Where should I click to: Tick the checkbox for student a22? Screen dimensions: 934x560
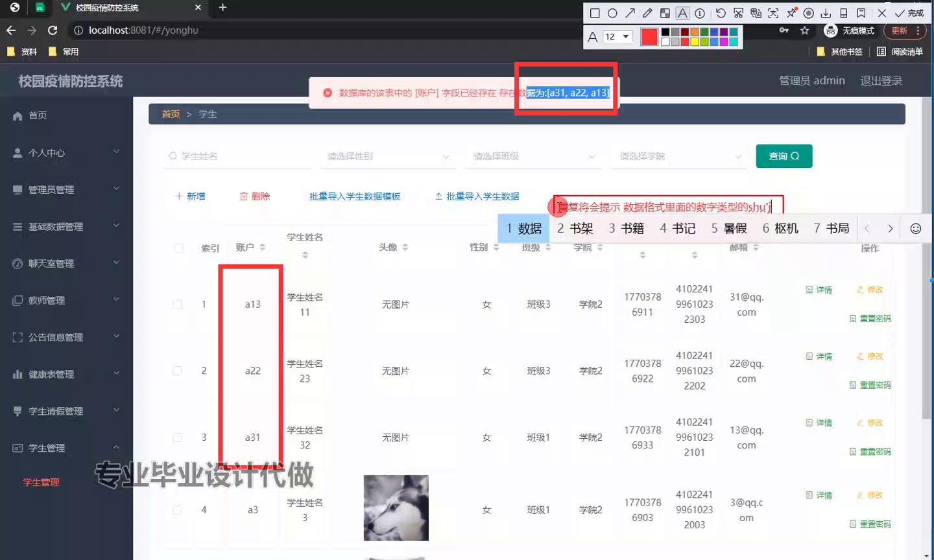(178, 371)
